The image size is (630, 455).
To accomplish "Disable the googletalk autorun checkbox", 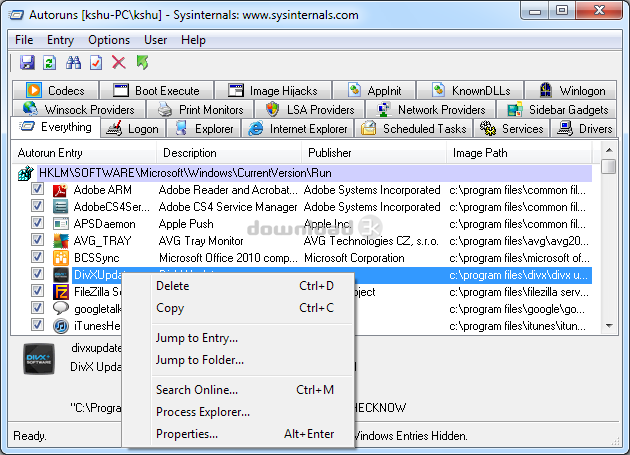I will tap(37, 307).
